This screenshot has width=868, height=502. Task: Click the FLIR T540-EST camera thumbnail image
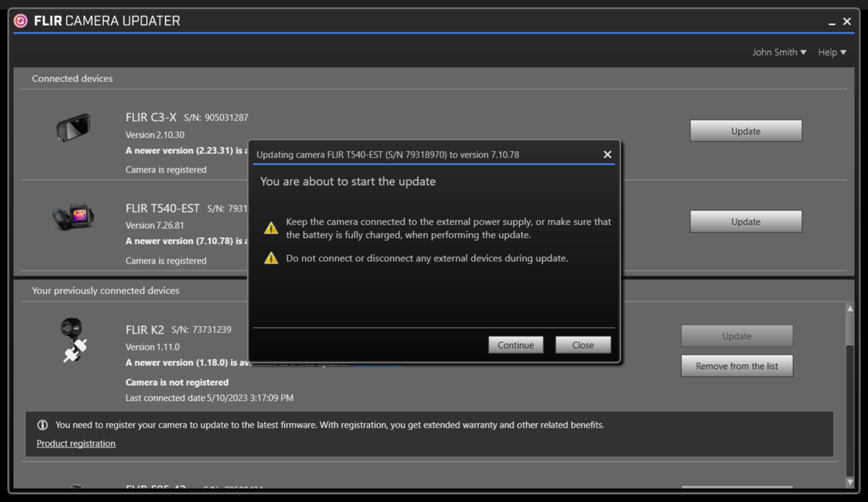(x=73, y=217)
